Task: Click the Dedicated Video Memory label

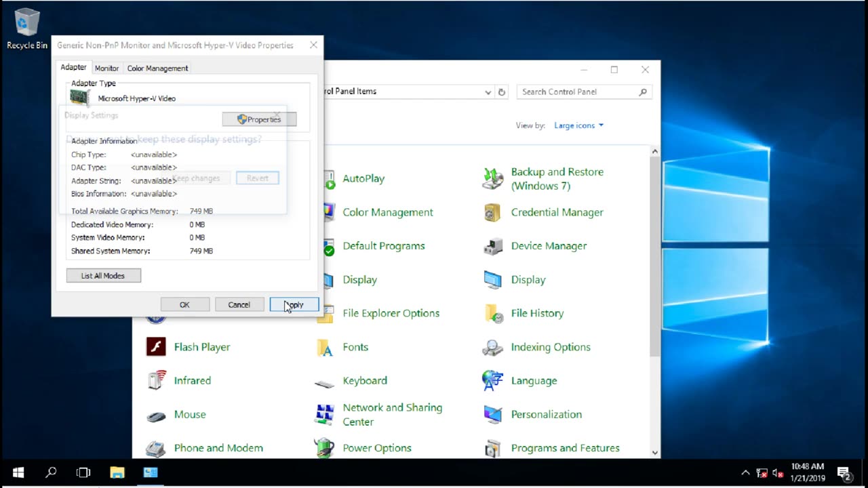Action: point(113,224)
